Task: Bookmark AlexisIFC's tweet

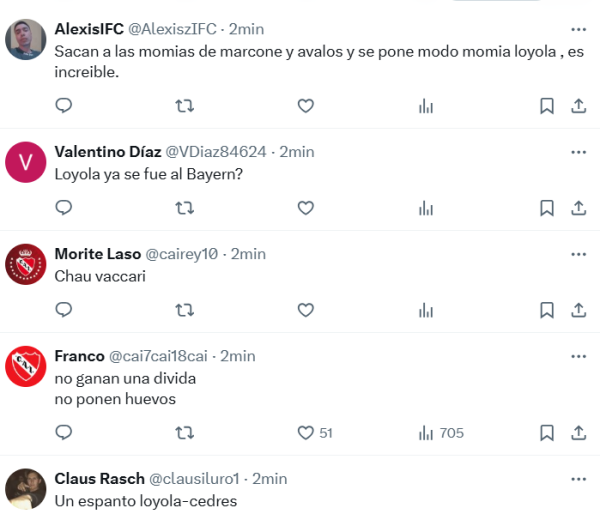Action: click(x=547, y=106)
